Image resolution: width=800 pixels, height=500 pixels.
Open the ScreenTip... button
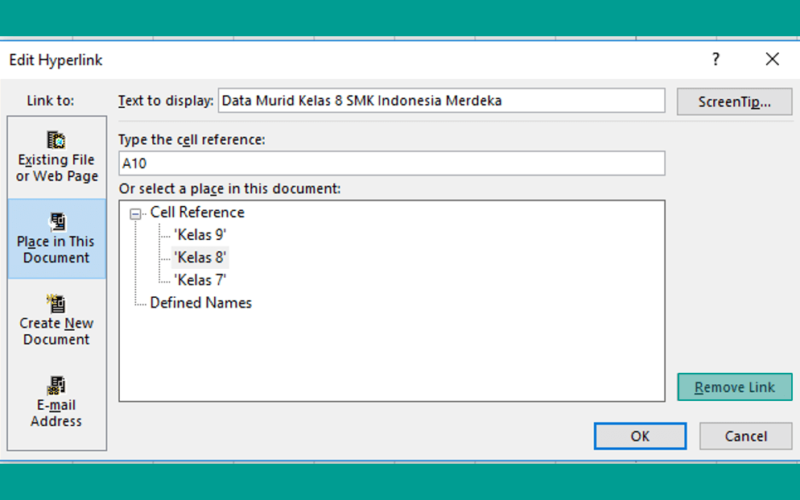734,102
